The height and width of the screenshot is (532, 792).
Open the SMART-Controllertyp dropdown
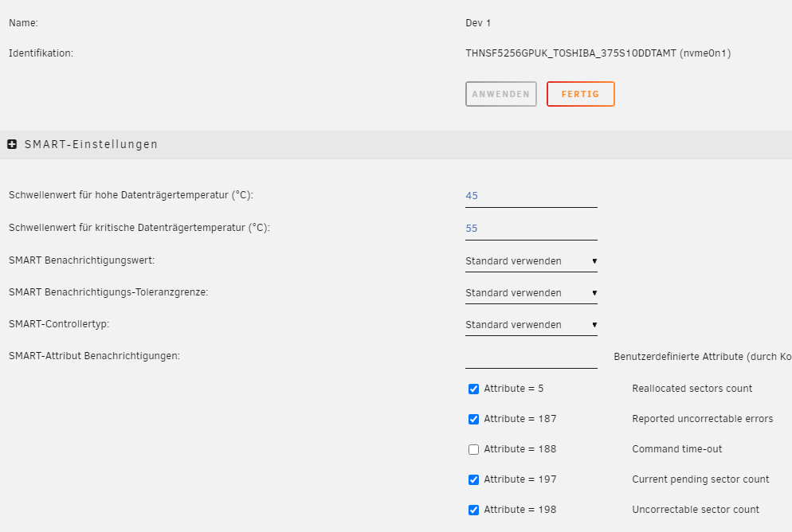531,325
